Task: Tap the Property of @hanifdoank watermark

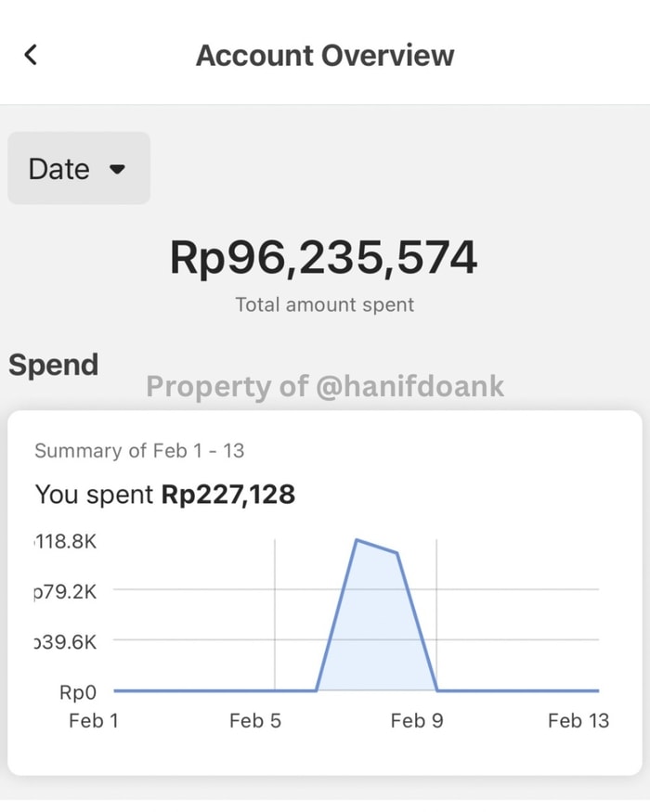Action: [325, 386]
